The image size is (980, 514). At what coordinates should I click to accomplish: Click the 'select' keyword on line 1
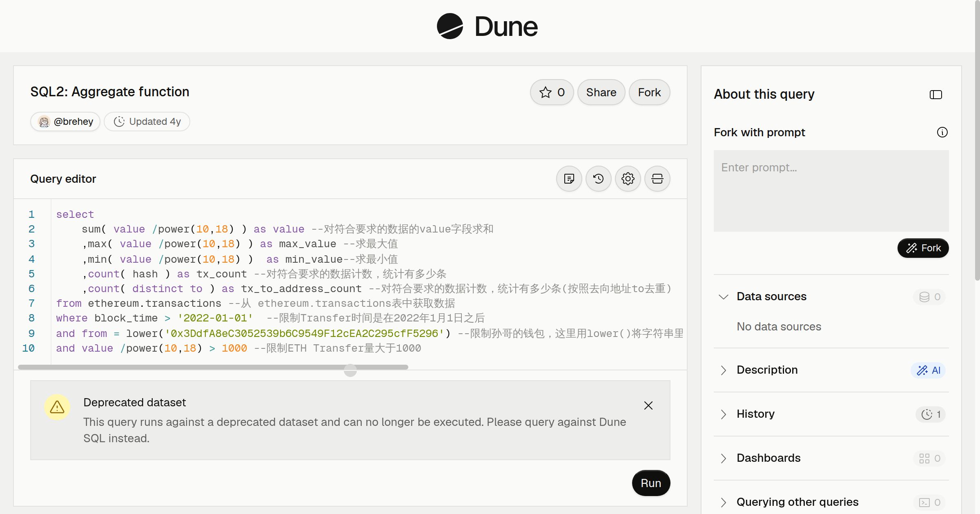tap(75, 214)
